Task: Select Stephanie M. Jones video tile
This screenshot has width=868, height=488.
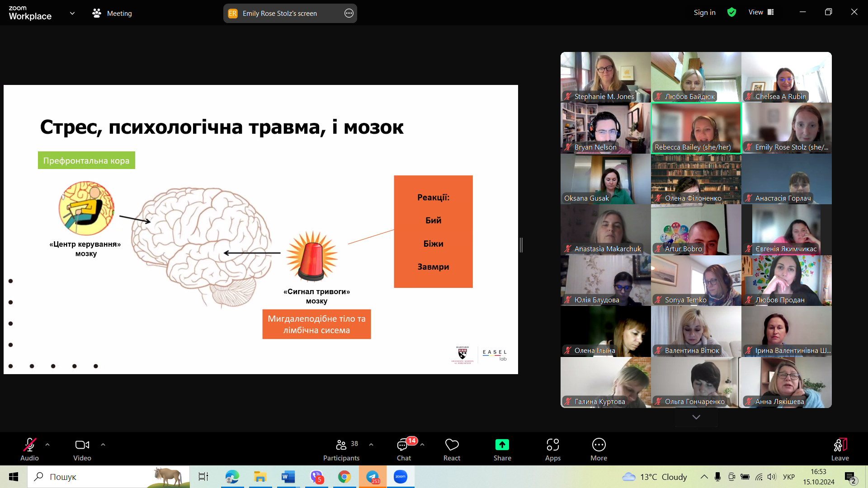Action: (x=606, y=77)
